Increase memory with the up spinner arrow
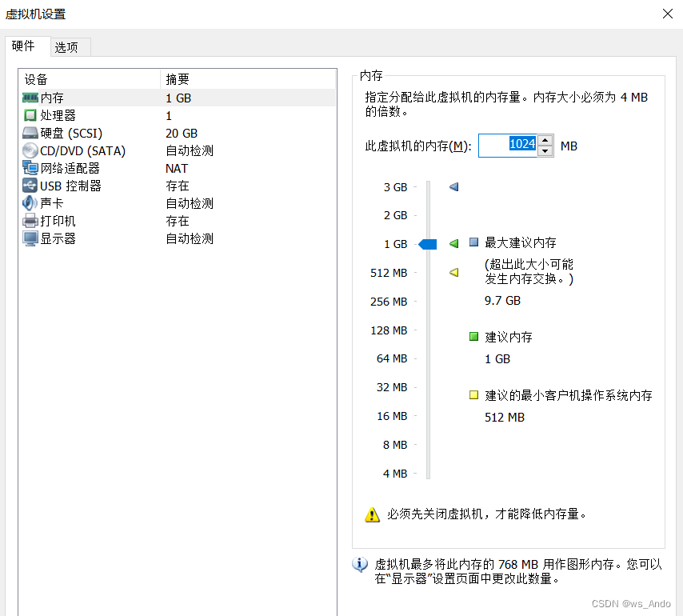 click(x=545, y=140)
